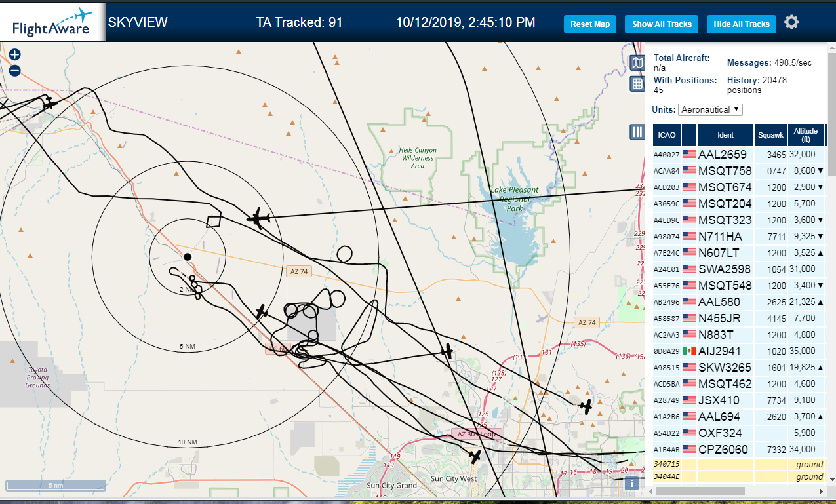Select the AAL2659 aircraft row

738,155
